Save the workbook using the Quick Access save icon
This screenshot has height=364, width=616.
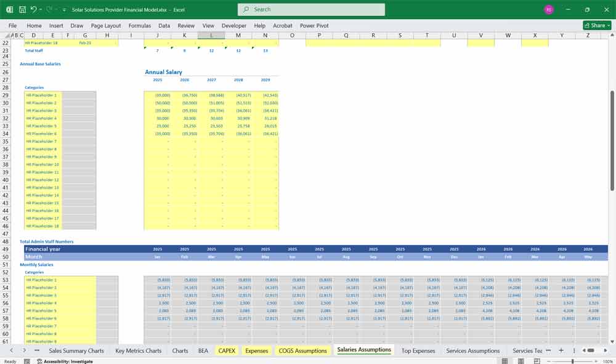pos(22,9)
